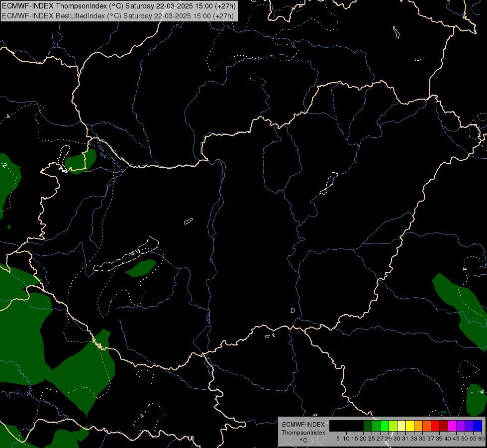This screenshot has height=448, width=487.
Task: Click the legend tick value 5
Action: point(338,439)
